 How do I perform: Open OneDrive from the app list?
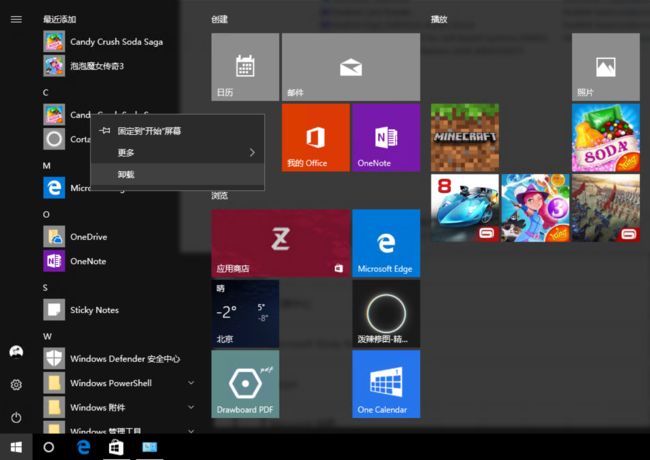click(75, 237)
